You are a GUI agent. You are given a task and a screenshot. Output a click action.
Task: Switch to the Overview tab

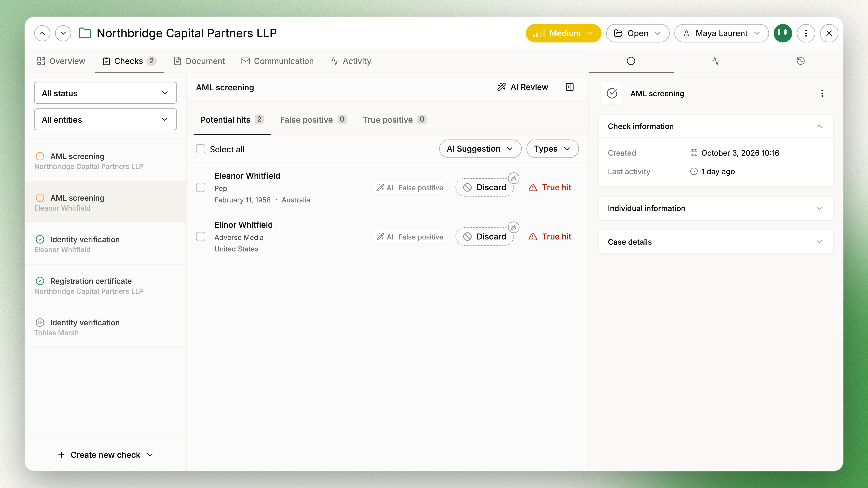(x=61, y=61)
